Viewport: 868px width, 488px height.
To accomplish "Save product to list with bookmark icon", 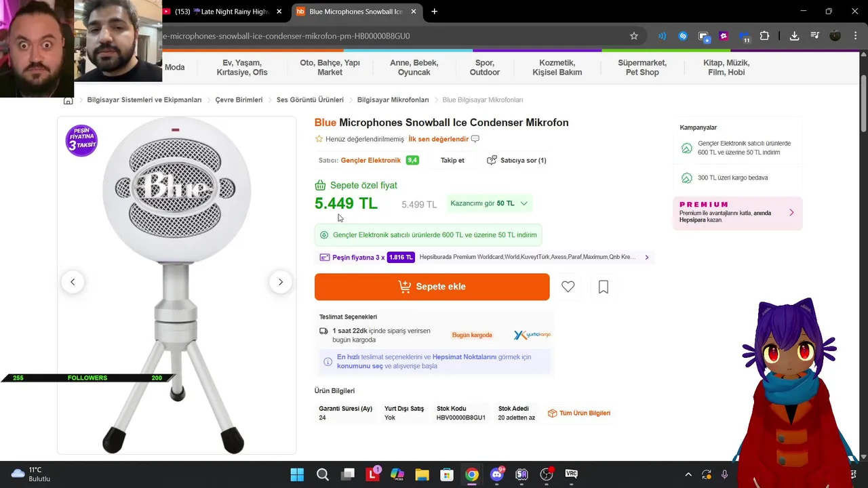I will click(604, 287).
